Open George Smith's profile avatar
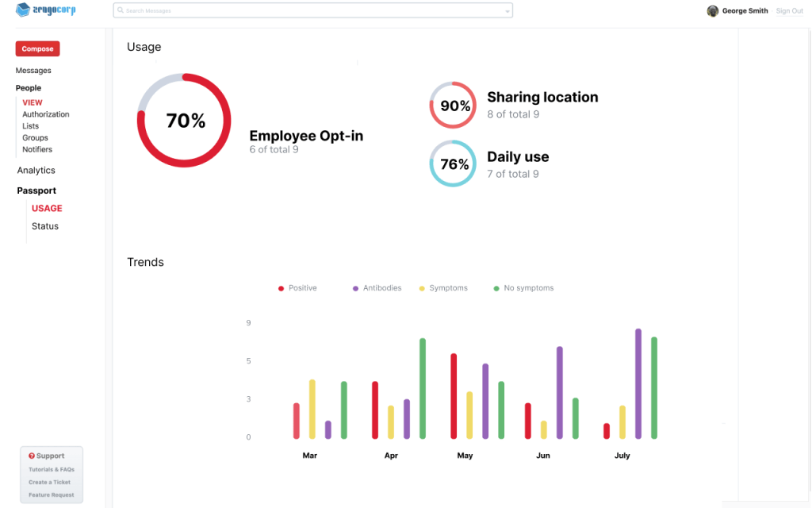The height and width of the screenshot is (508, 812). click(x=713, y=11)
